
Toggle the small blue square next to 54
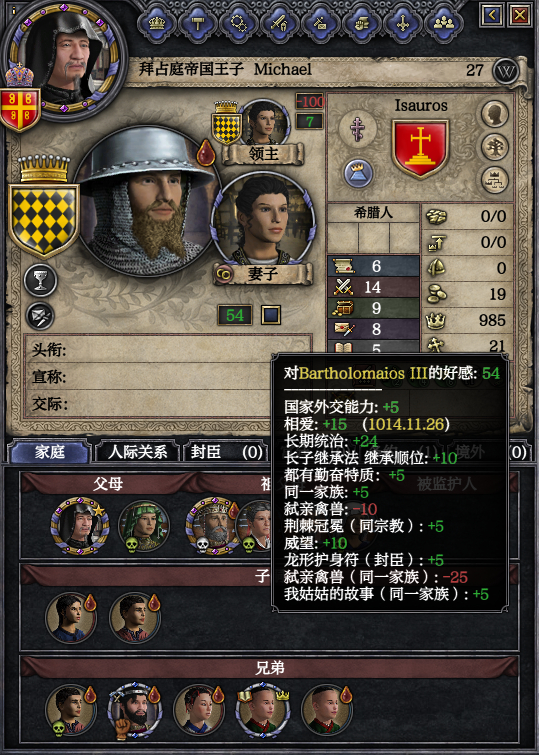click(x=271, y=315)
